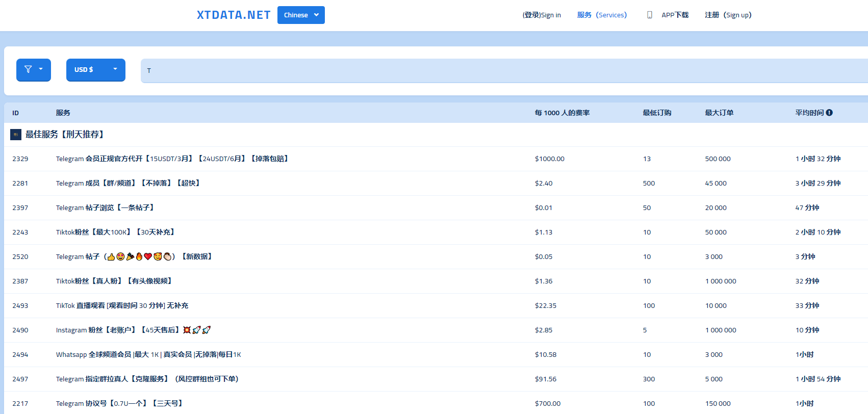Click the 3 小时 29 分钟 average time

tap(818, 184)
